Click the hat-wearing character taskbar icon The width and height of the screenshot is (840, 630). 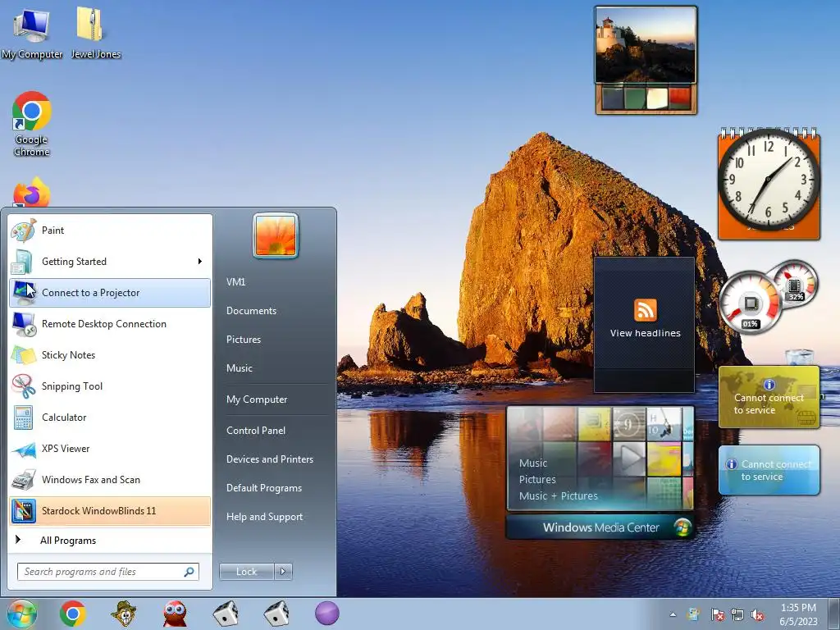pyautogui.click(x=124, y=614)
